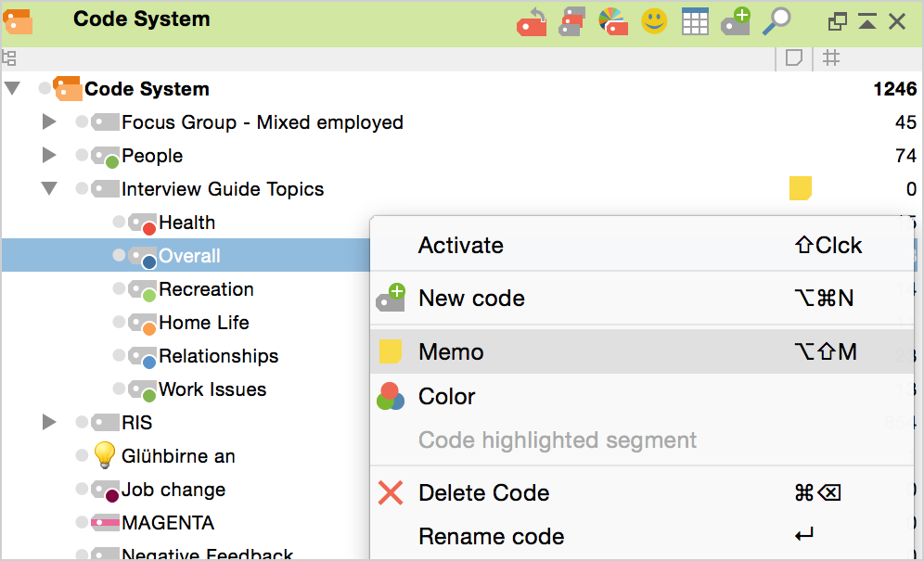Click the stacked red and gray tags icon
The width and height of the screenshot is (924, 561).
pyautogui.click(x=571, y=21)
